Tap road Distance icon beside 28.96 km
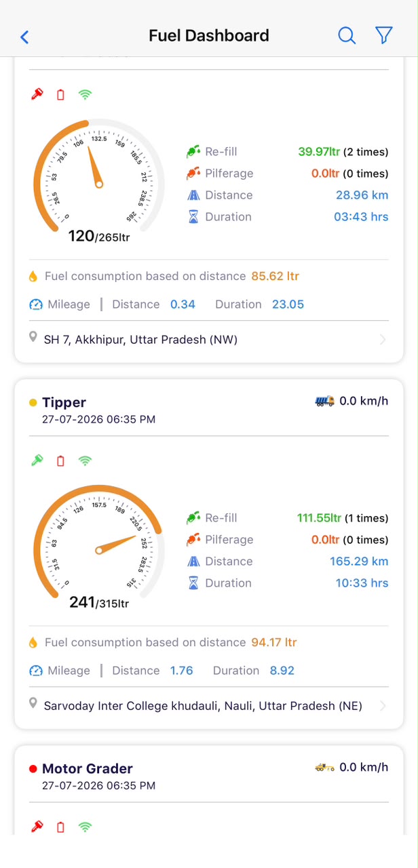The image size is (418, 868). (193, 195)
